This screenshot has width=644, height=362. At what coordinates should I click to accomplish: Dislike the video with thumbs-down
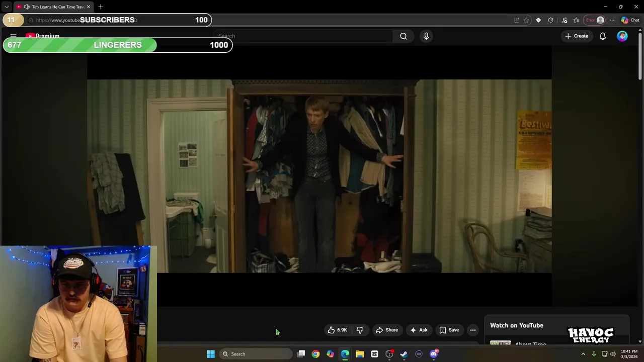coord(360,330)
